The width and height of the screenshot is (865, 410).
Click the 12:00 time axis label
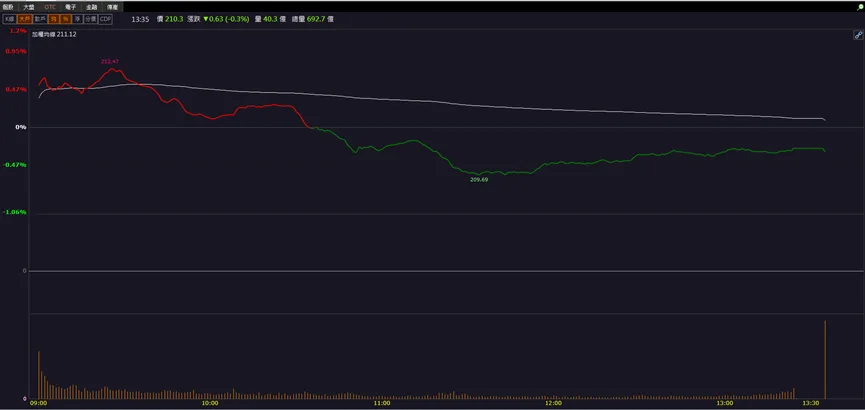[553, 403]
